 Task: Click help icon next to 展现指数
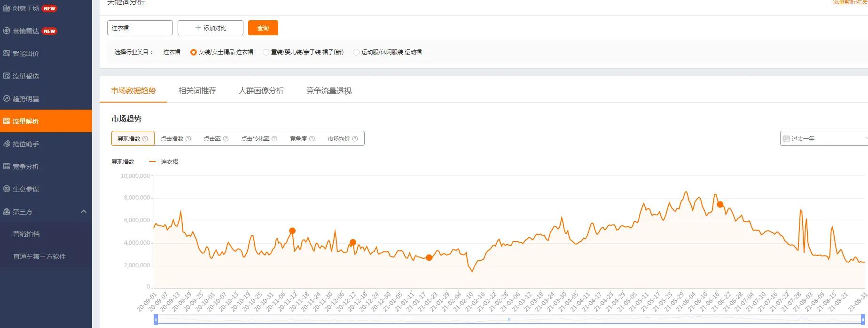click(x=145, y=139)
